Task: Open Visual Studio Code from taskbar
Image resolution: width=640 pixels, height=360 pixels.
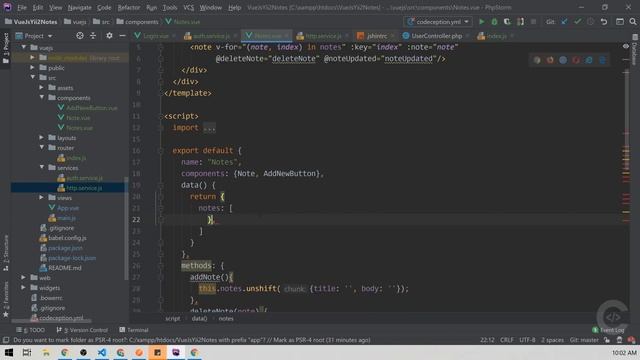Action: coord(102,352)
